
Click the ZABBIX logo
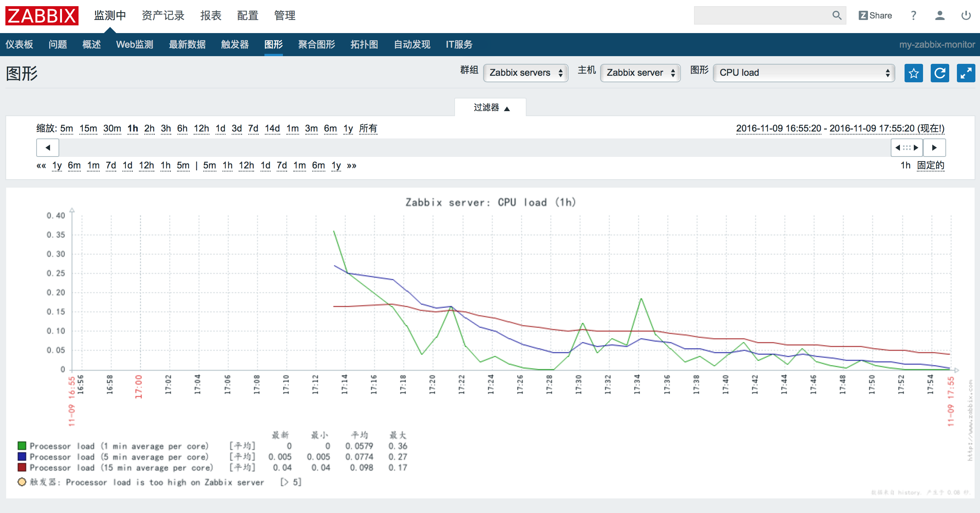(42, 16)
